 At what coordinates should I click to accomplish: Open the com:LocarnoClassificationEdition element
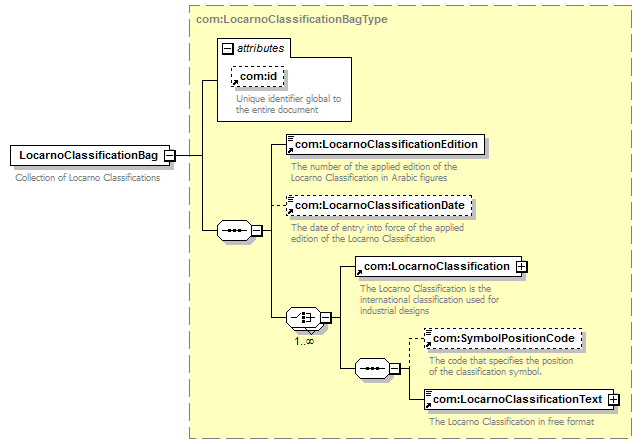tap(386, 145)
